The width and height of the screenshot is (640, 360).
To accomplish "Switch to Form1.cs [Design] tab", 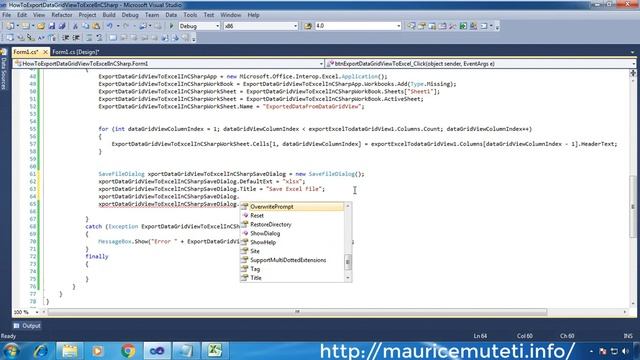I will (76, 52).
